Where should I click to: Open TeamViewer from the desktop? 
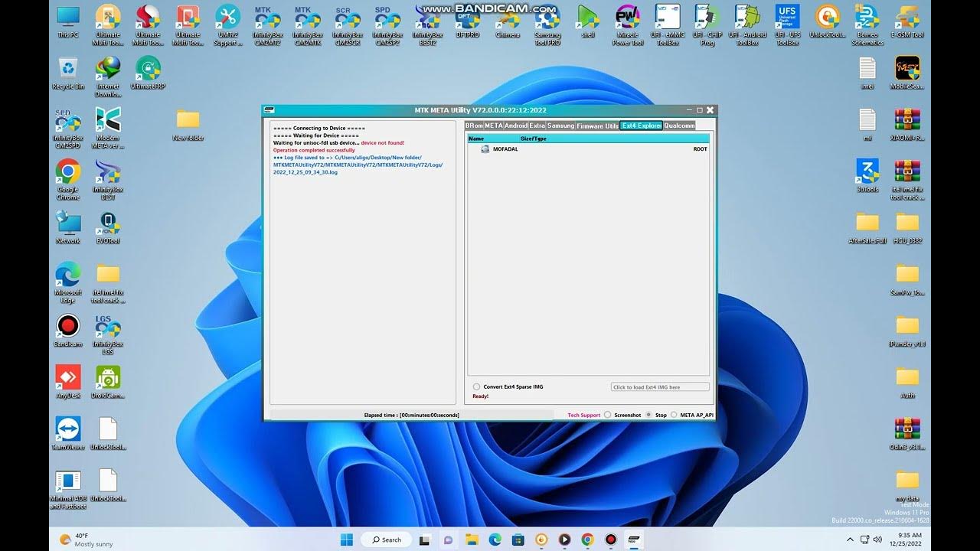(68, 433)
